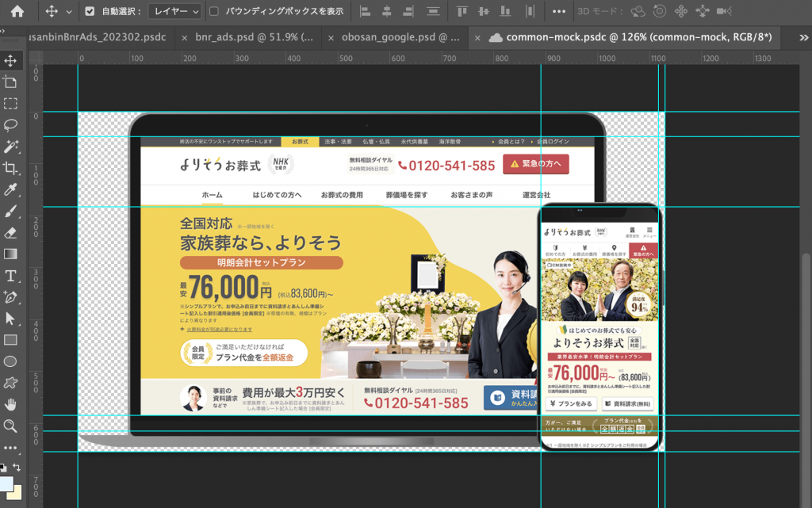Enable バウンディングボックスを表示 checkbox
Screen dimensions: 812x508
(x=214, y=12)
